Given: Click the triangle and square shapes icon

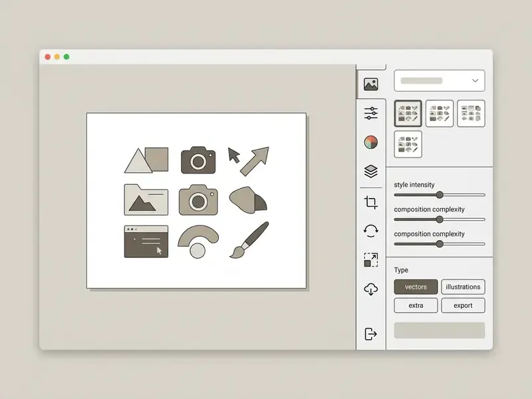Looking at the screenshot, I should click(x=146, y=160).
